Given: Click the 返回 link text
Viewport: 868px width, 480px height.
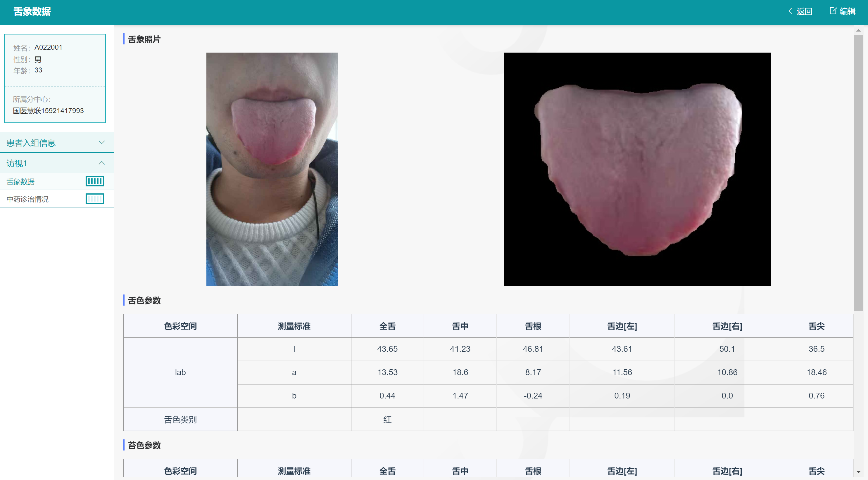Looking at the screenshot, I should point(804,11).
